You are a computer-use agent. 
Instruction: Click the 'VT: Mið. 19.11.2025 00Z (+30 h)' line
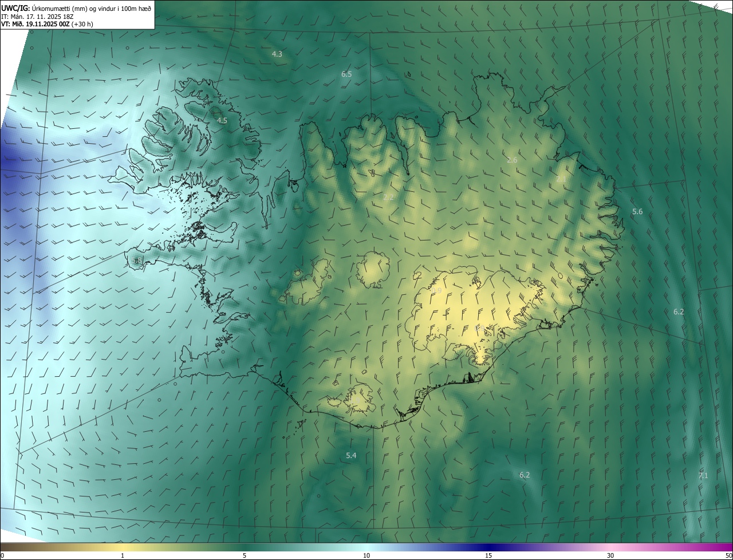coord(48,25)
